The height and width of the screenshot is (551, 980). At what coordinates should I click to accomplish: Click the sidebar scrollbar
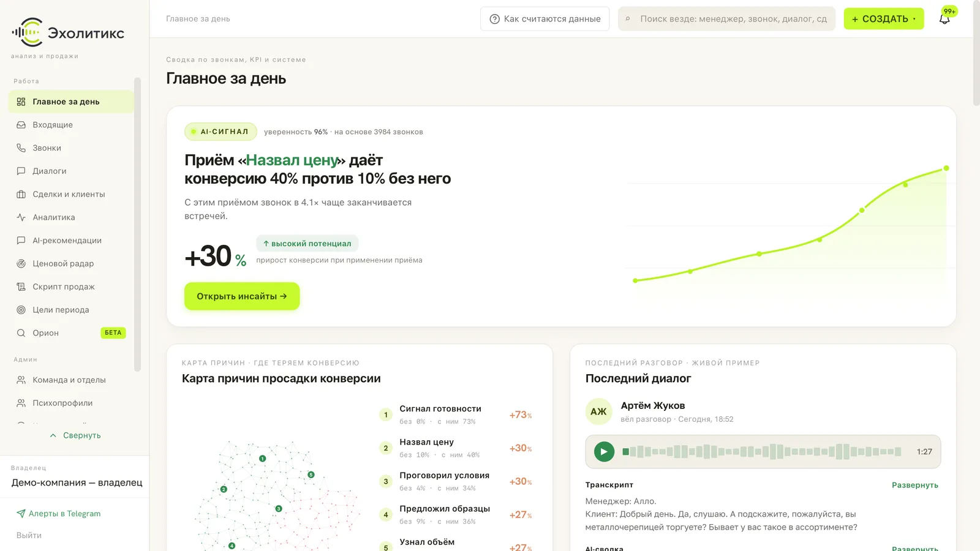137,224
